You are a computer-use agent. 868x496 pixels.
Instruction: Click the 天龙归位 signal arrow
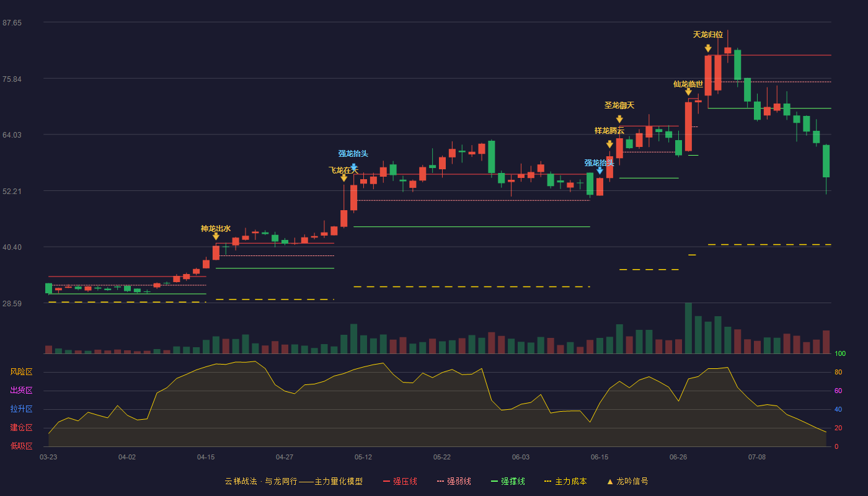[708, 48]
